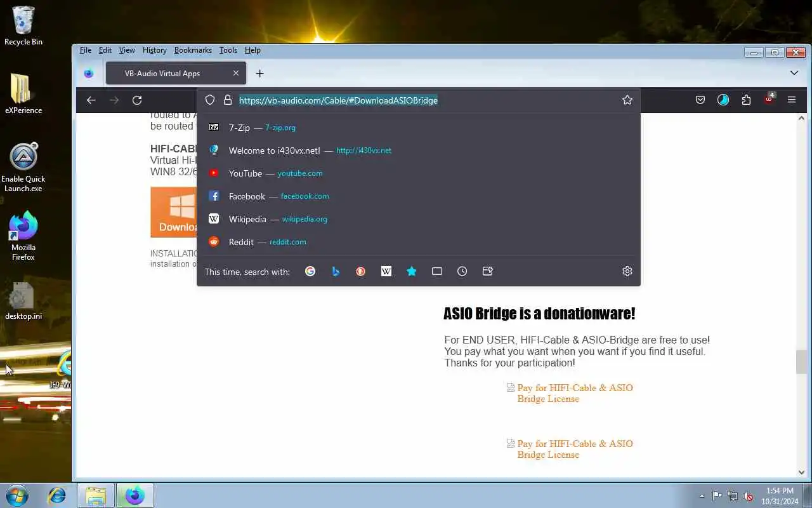This screenshot has width=812, height=508.
Task: Search in bookmarks with the star icon
Action: [x=412, y=271]
